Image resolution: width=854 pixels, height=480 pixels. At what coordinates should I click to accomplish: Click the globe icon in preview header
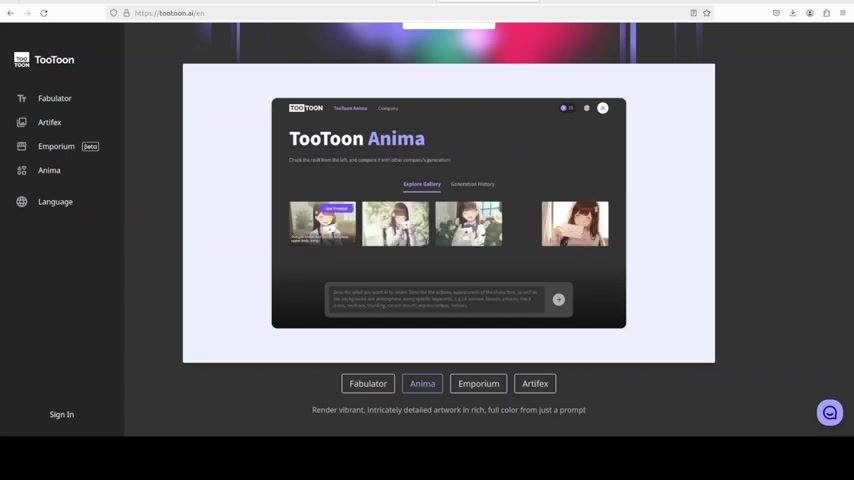(x=587, y=108)
